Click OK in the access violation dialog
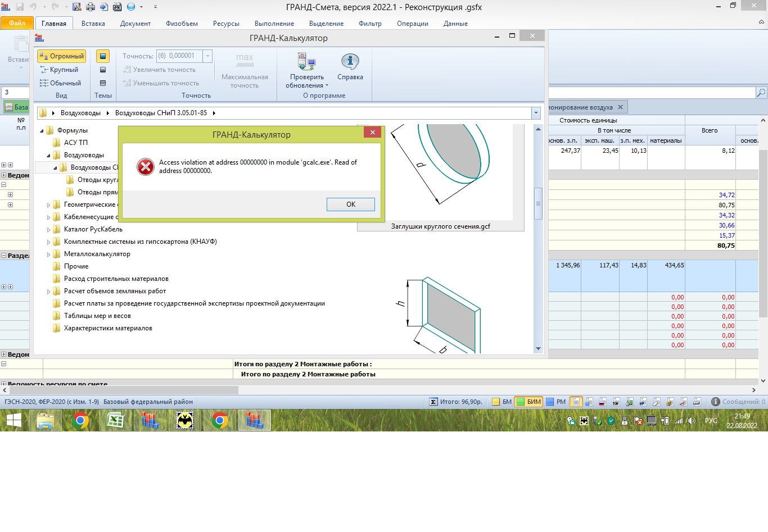This screenshot has width=768, height=532. (x=351, y=204)
